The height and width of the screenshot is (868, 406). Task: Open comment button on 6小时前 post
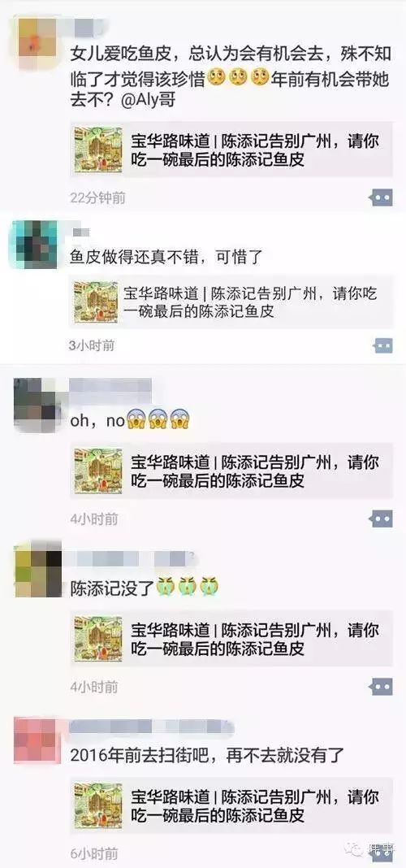[x=382, y=854]
